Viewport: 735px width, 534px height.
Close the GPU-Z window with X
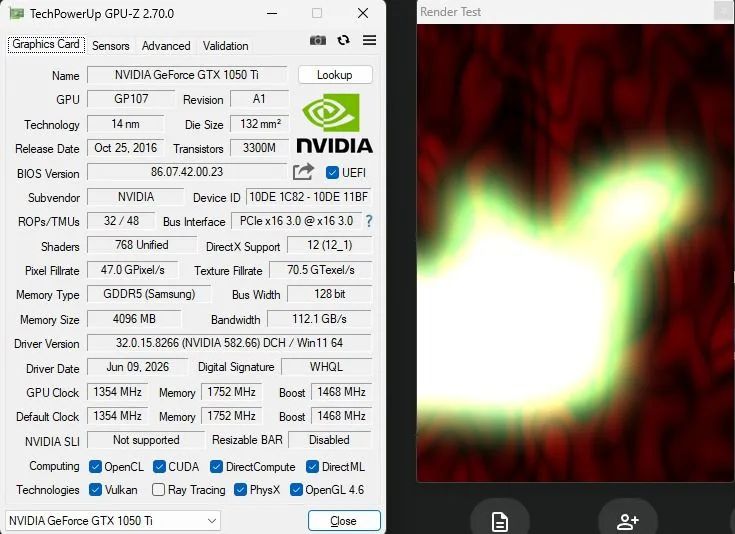[363, 14]
